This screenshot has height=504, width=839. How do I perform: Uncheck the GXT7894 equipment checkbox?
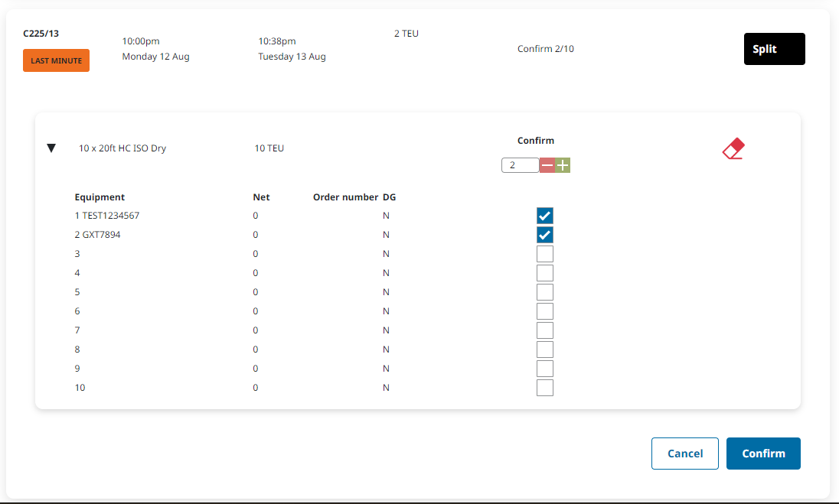(544, 235)
